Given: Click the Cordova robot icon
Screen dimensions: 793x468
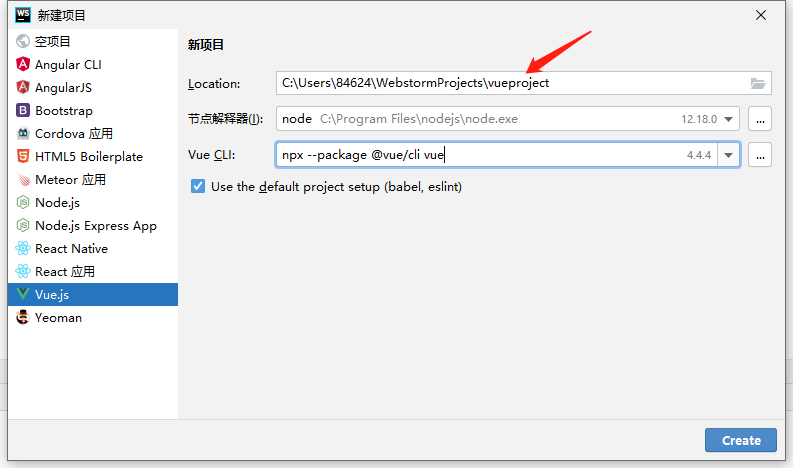Looking at the screenshot, I should click(x=23, y=133).
